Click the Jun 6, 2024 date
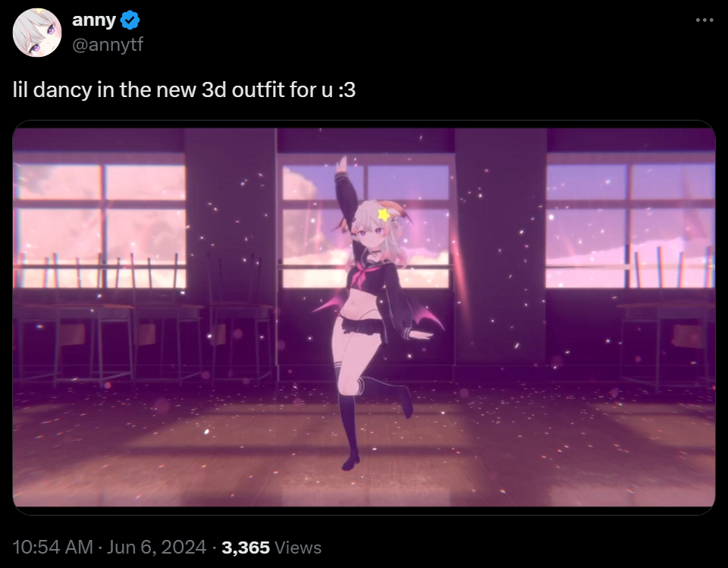 tap(156, 547)
